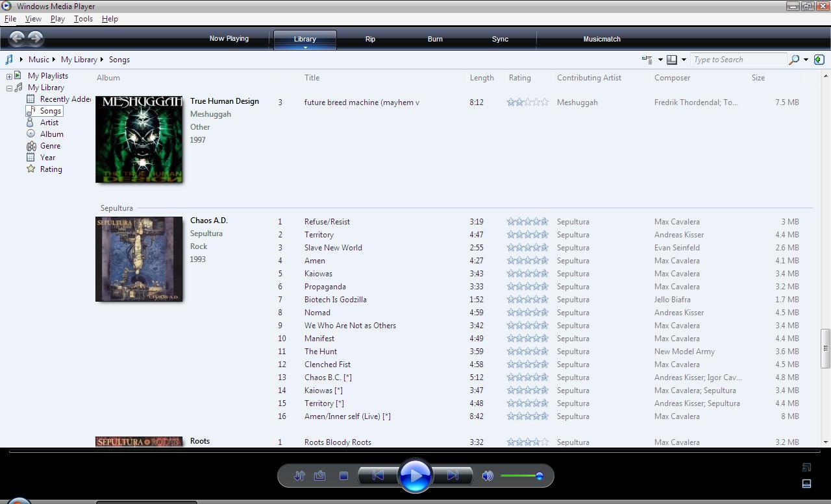
Task: Open the Musicmatch tab
Action: [x=602, y=39]
